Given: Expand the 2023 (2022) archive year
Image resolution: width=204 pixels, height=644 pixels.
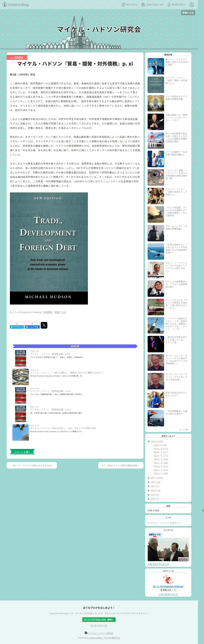Looking at the screenshot, I should pos(149,478).
